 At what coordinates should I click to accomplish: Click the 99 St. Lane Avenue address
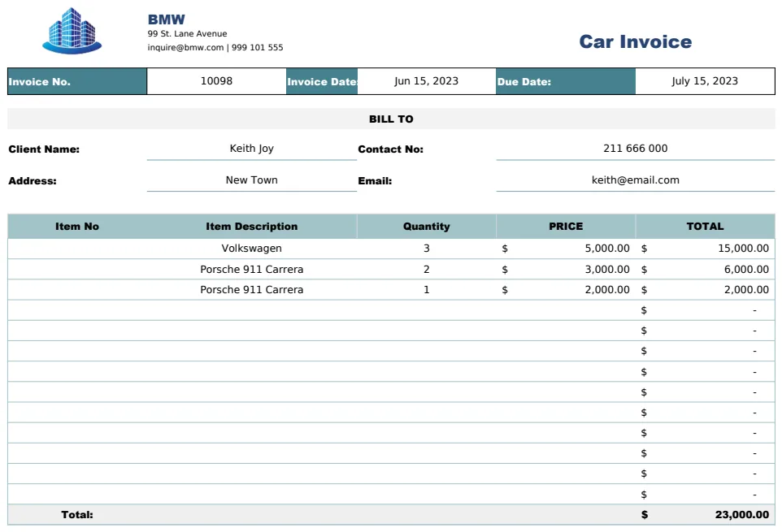coord(187,33)
